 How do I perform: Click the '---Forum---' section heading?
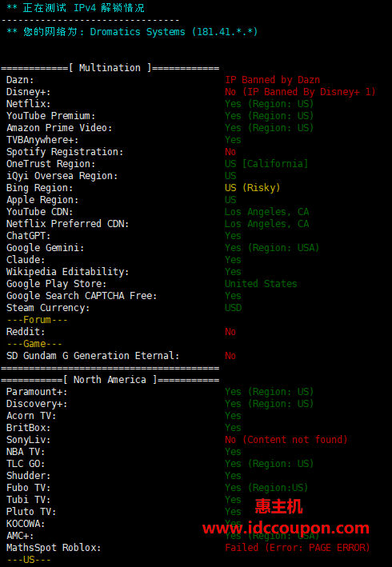pyautogui.click(x=37, y=320)
